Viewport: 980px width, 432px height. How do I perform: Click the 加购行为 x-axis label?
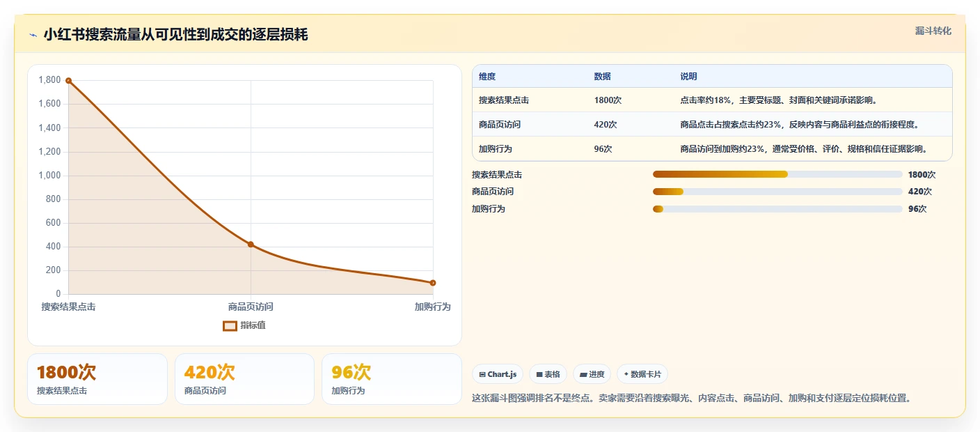pyautogui.click(x=433, y=307)
